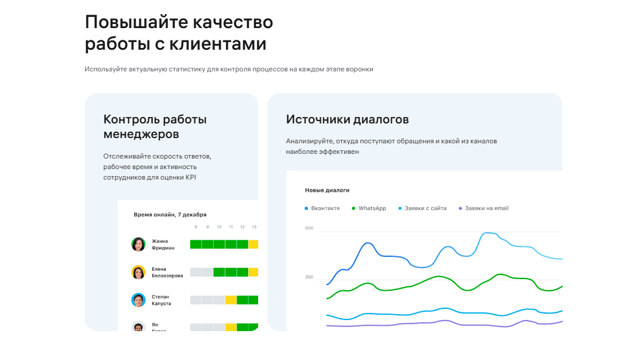The height and width of the screenshot is (351, 644).
Task: Click the yellow segment in Жанна Фридман's row
Action: (x=254, y=245)
